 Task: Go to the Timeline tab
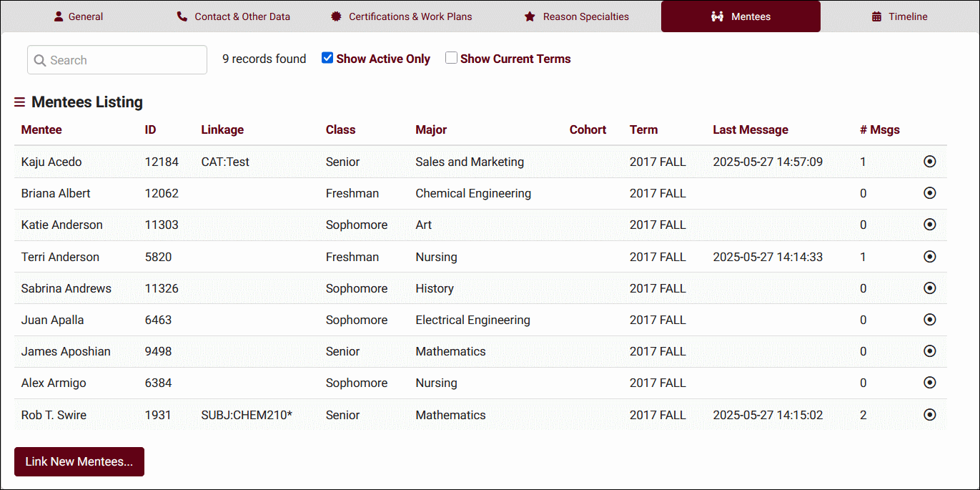click(x=899, y=16)
